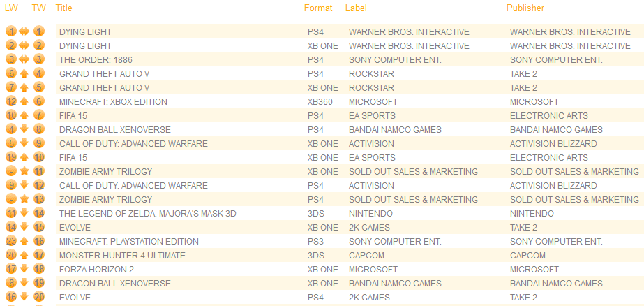Click this week rank badge 10 for FIFA 15
Screen dimensions: 644x306
point(39,157)
